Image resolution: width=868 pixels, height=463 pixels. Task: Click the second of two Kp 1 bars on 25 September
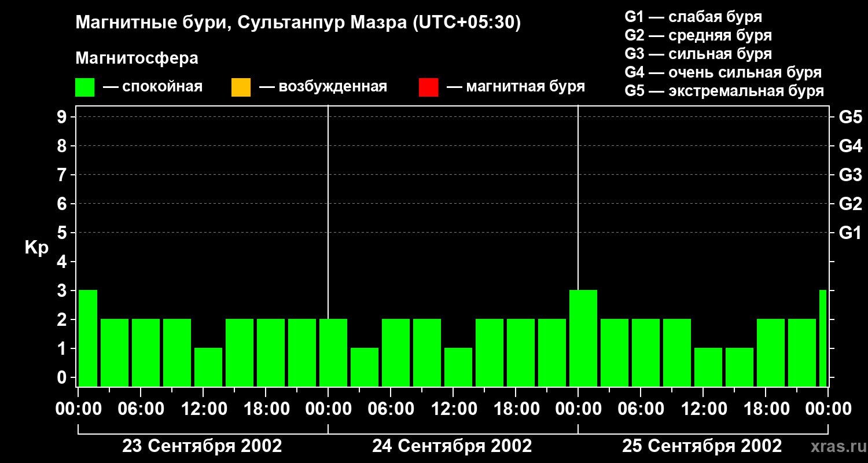click(740, 367)
